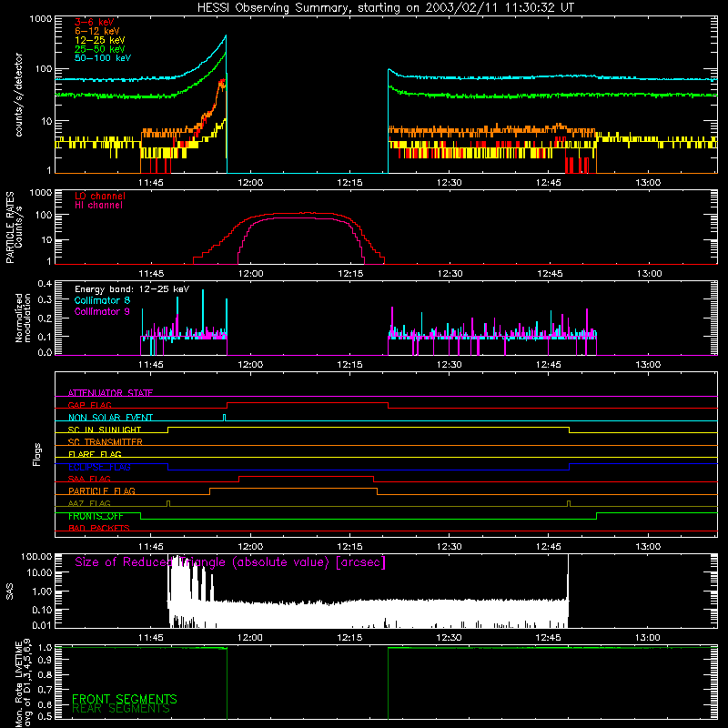Click the 'LO channel' legend label
The image size is (728, 728).
(x=100, y=196)
